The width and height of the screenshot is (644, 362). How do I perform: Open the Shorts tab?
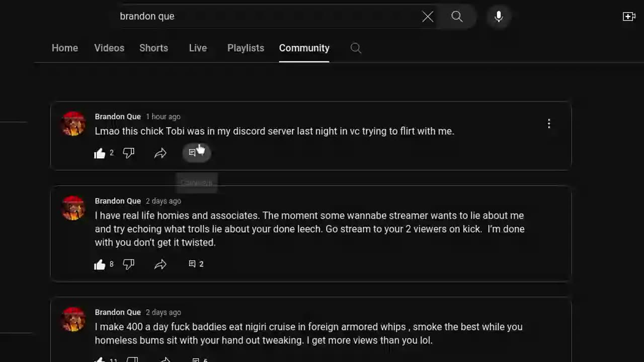click(153, 48)
